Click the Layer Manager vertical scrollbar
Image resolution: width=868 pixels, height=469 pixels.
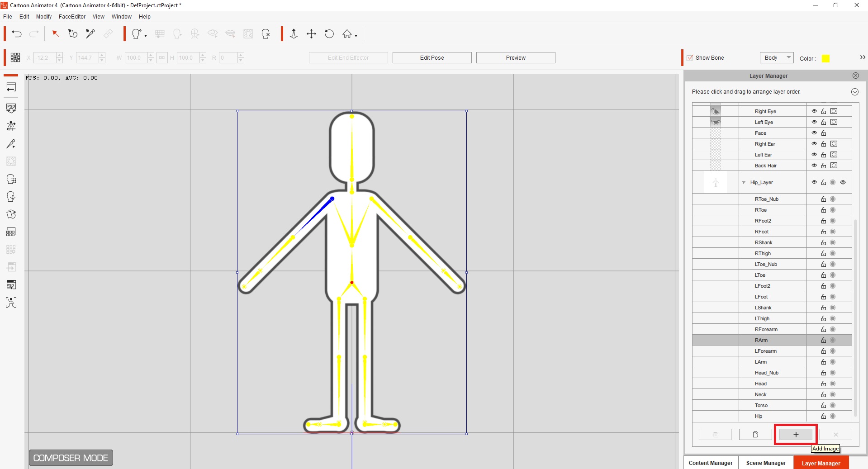855,318
